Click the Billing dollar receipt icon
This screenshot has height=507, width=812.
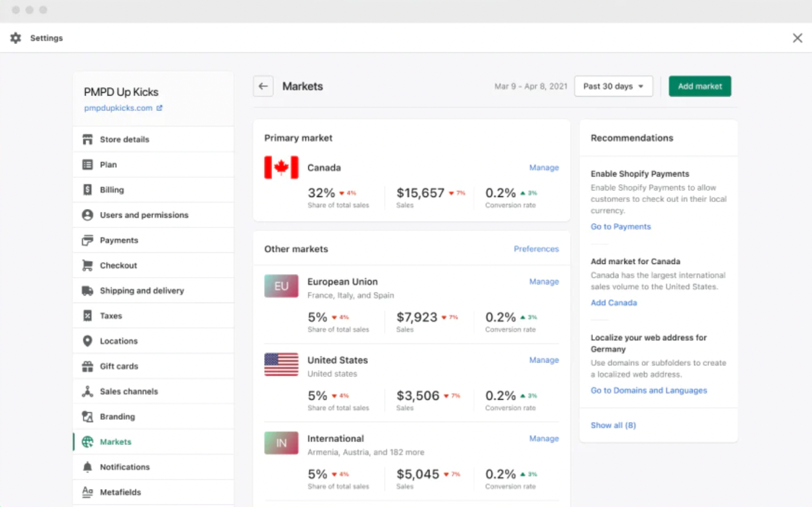pos(87,190)
